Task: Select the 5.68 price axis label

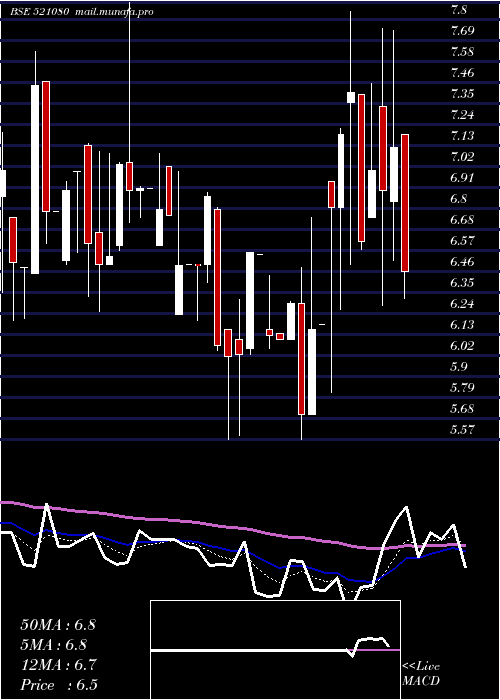Action: 462,408
